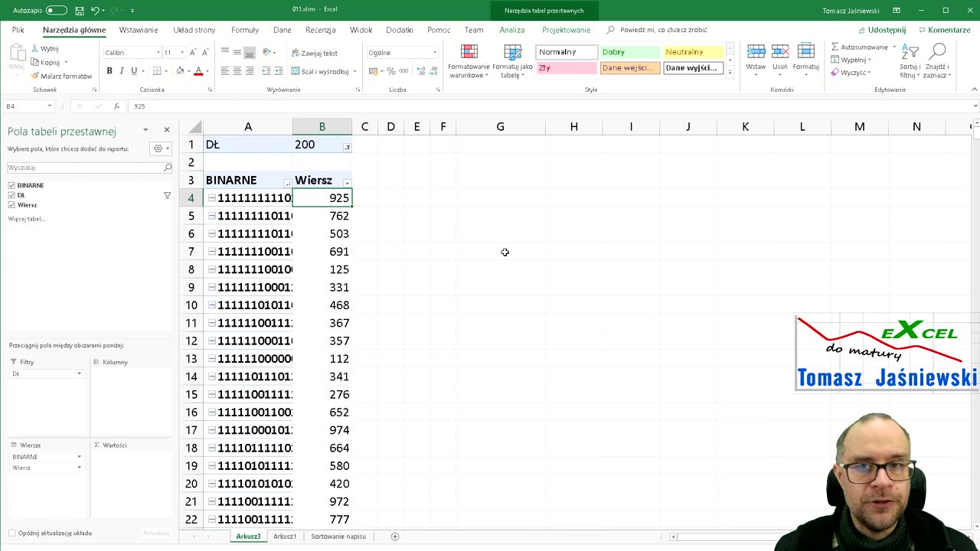
Task: Open the filter dropdown in cell B1
Action: tap(347, 147)
